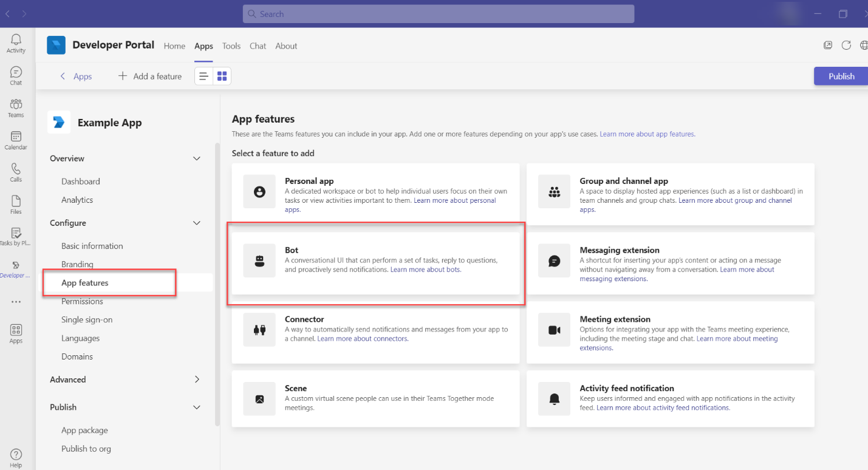The image size is (868, 470).
Task: Collapse the Configure section chevron
Action: (x=197, y=223)
